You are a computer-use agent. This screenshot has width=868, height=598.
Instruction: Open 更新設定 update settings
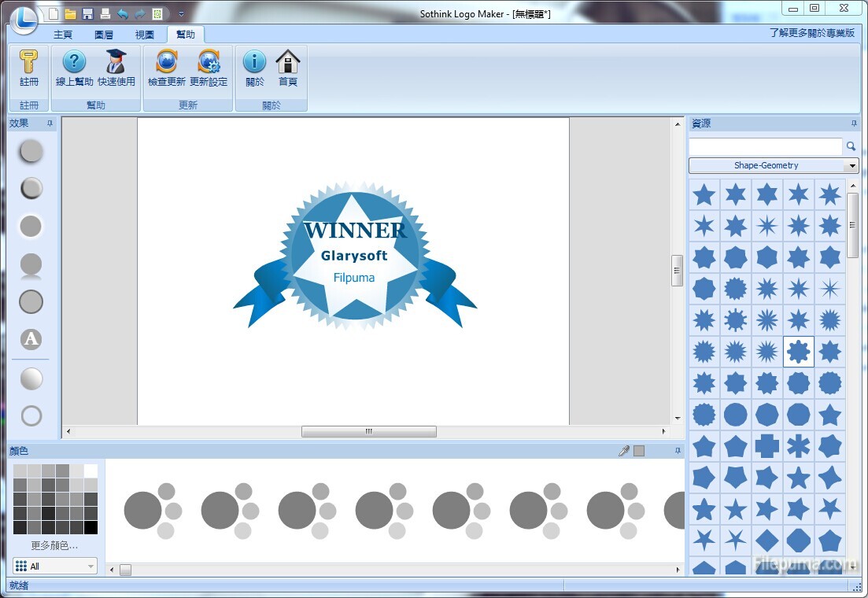click(209, 68)
